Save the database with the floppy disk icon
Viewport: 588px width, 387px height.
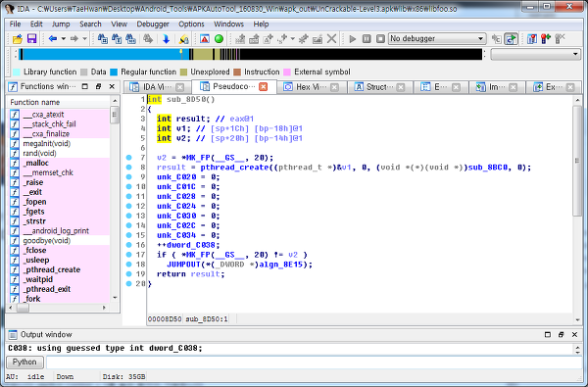click(31, 38)
